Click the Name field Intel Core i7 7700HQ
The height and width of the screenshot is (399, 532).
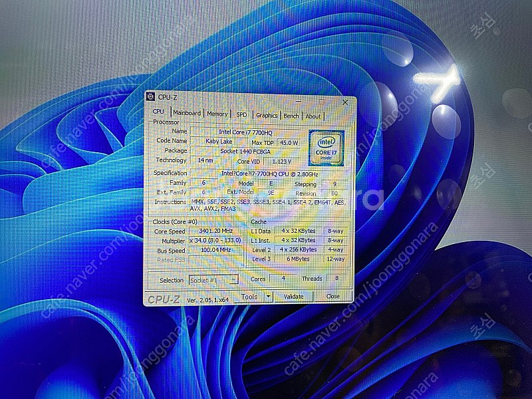tap(245, 132)
